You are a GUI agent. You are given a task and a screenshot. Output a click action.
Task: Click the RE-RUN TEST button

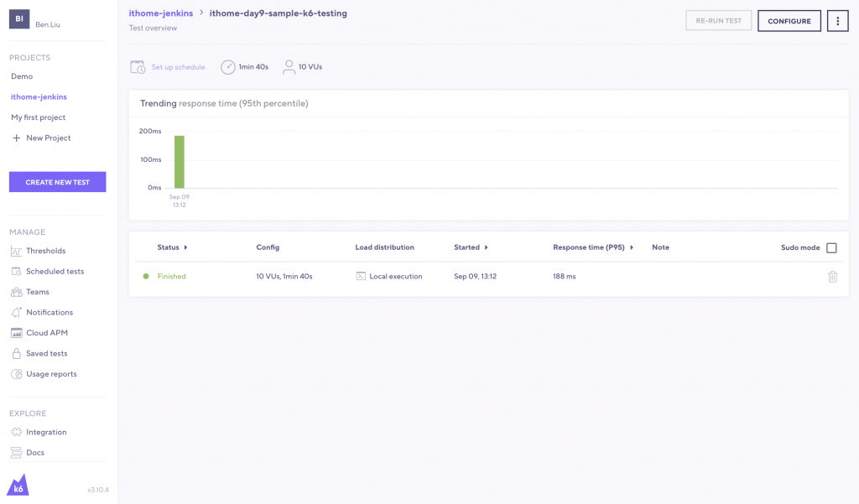[x=719, y=21]
